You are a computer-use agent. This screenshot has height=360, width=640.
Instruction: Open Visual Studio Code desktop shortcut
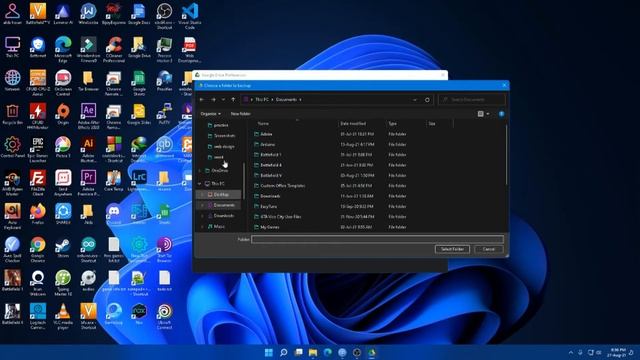(189, 16)
